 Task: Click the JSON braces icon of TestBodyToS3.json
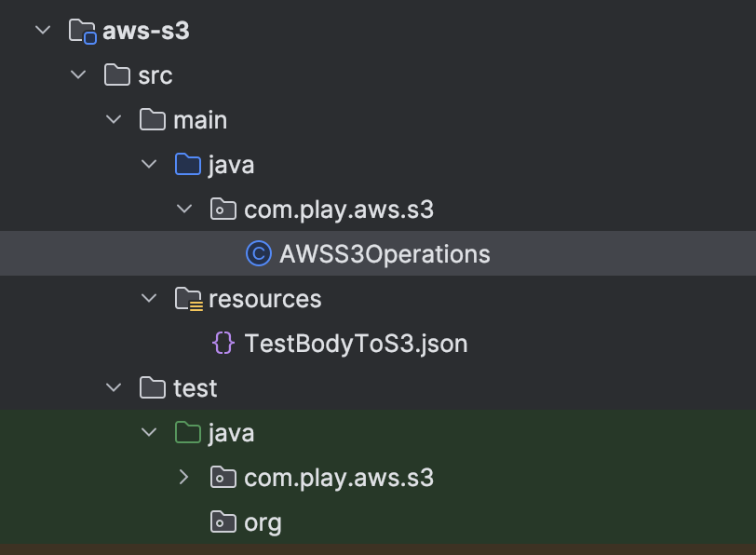[x=223, y=344]
